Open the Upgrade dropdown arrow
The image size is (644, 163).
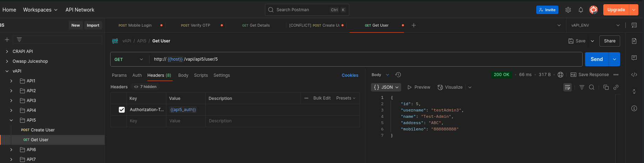[634, 10]
